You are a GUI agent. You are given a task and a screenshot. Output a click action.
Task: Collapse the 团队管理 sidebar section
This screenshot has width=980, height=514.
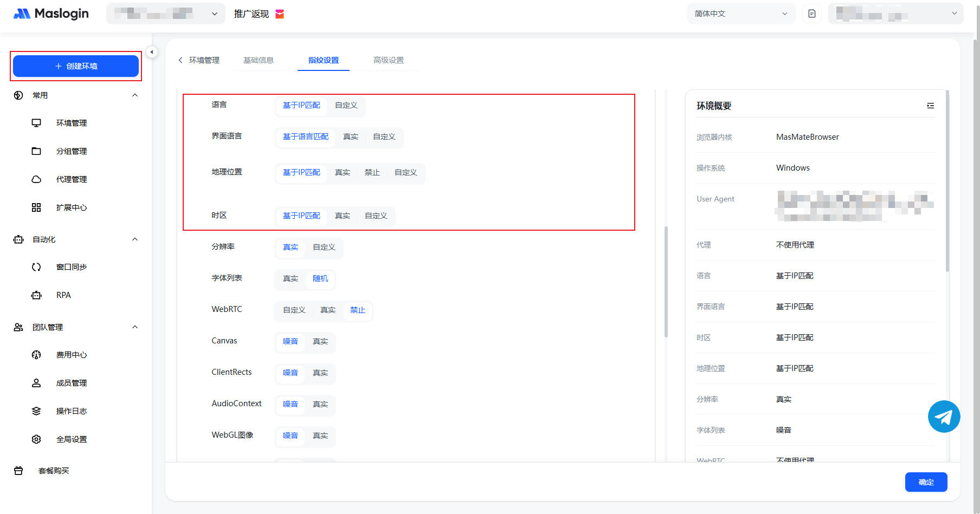135,327
